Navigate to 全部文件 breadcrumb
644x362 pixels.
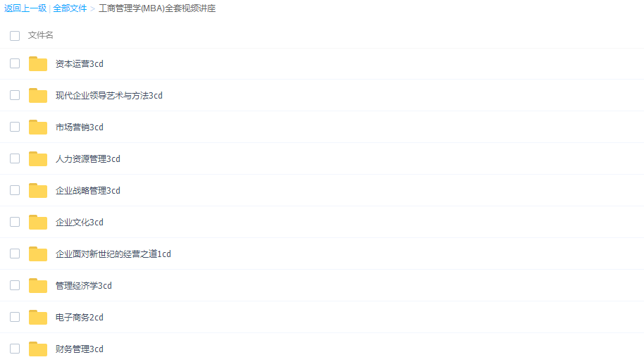70,8
